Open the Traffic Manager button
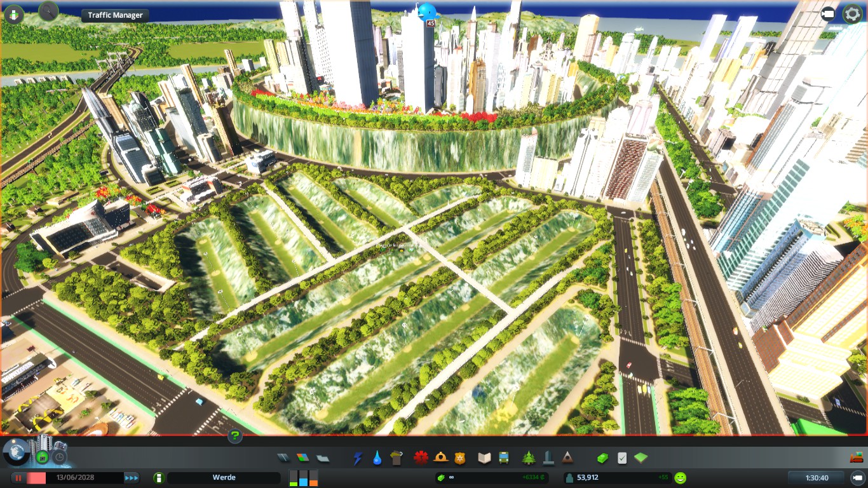868x488 pixels. coord(115,15)
